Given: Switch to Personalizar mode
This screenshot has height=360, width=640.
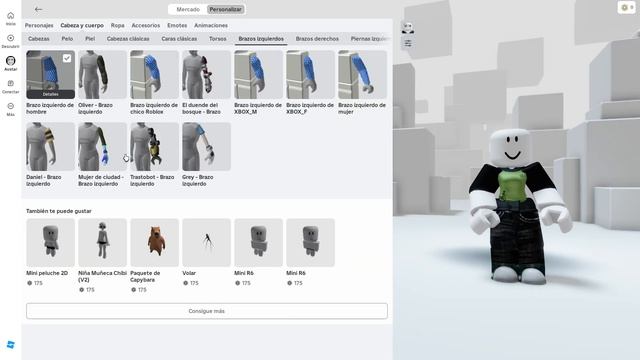Looking at the screenshot, I should (226, 9).
